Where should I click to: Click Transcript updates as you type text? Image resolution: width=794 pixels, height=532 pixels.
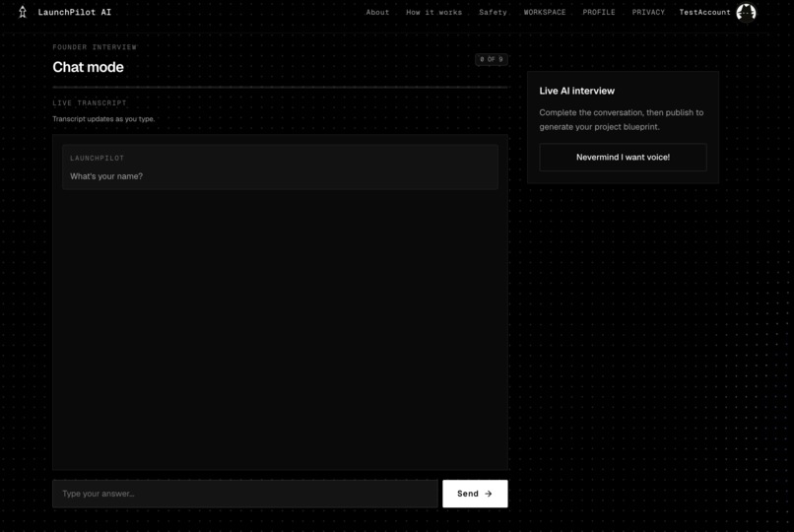[103, 119]
